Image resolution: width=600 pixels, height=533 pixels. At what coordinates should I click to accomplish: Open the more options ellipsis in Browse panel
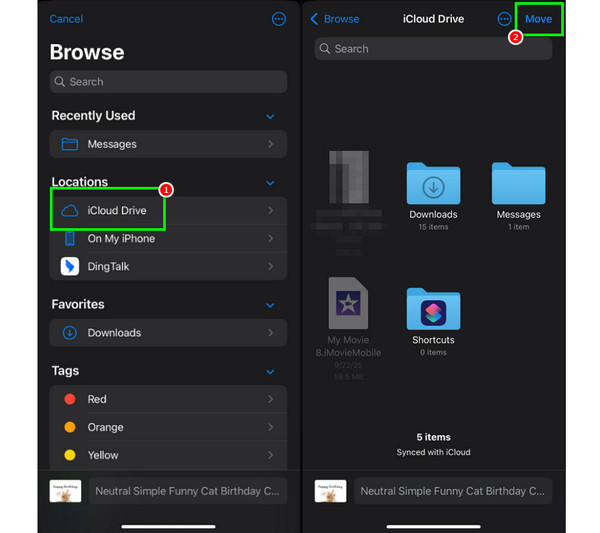[279, 19]
